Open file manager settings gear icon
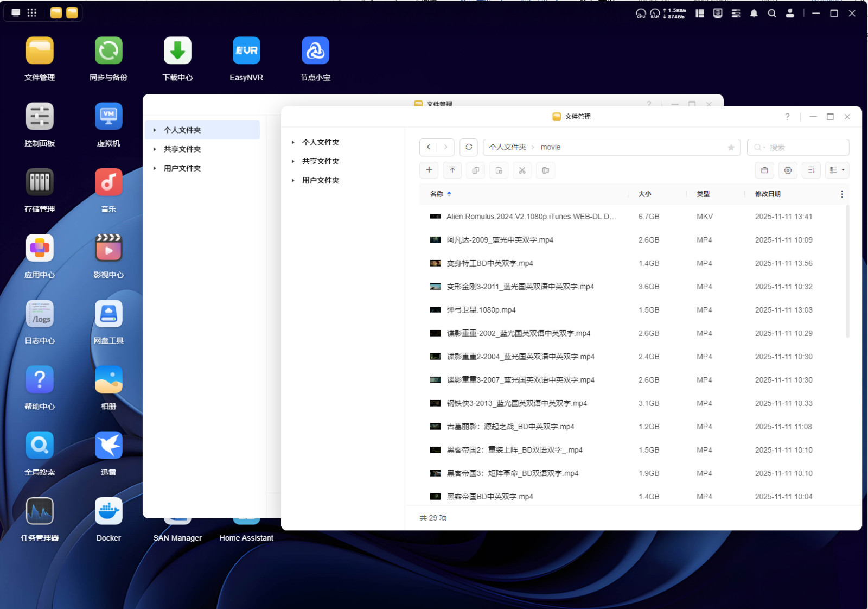 click(x=788, y=170)
